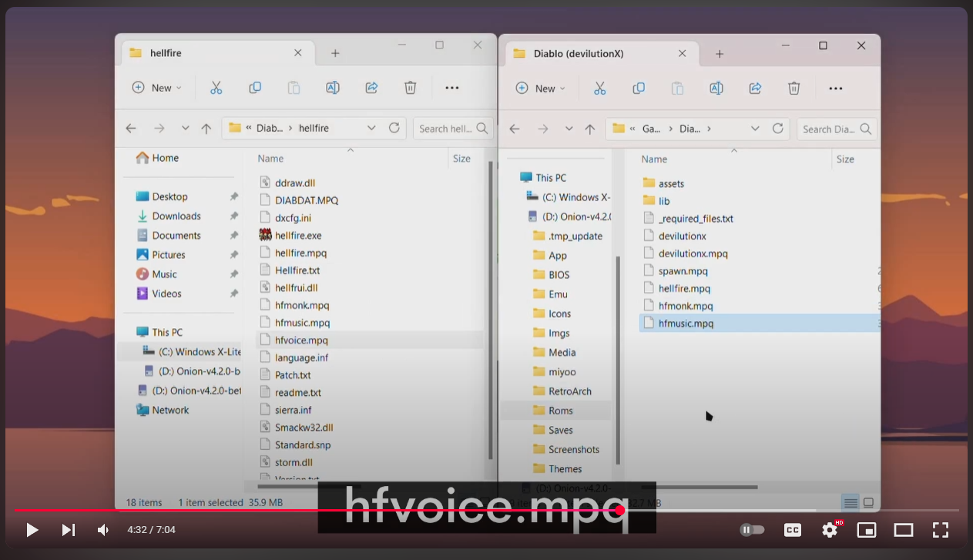The height and width of the screenshot is (560, 973).
Task: Refresh the hellfire folder view
Action: (x=394, y=128)
